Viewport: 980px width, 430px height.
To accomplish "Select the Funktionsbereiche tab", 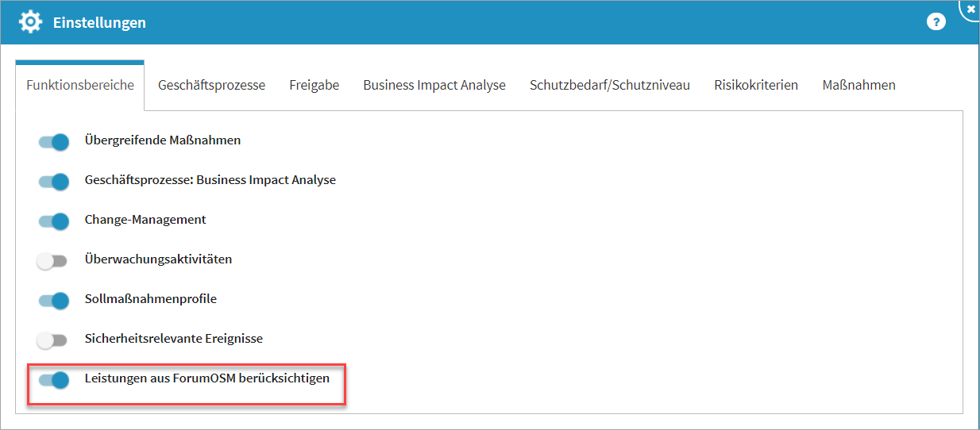I will click(80, 85).
